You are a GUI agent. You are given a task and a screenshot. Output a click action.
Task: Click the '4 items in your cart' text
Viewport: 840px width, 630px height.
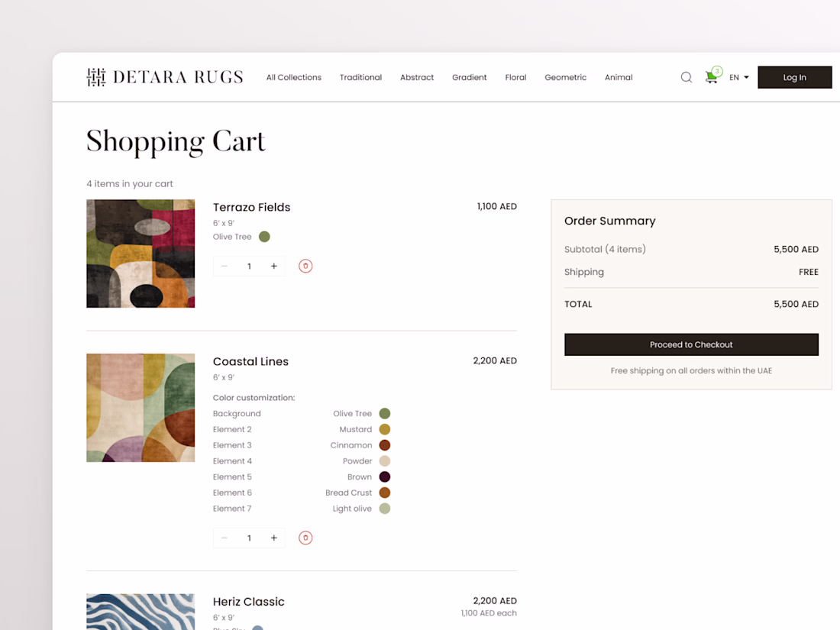click(x=130, y=184)
